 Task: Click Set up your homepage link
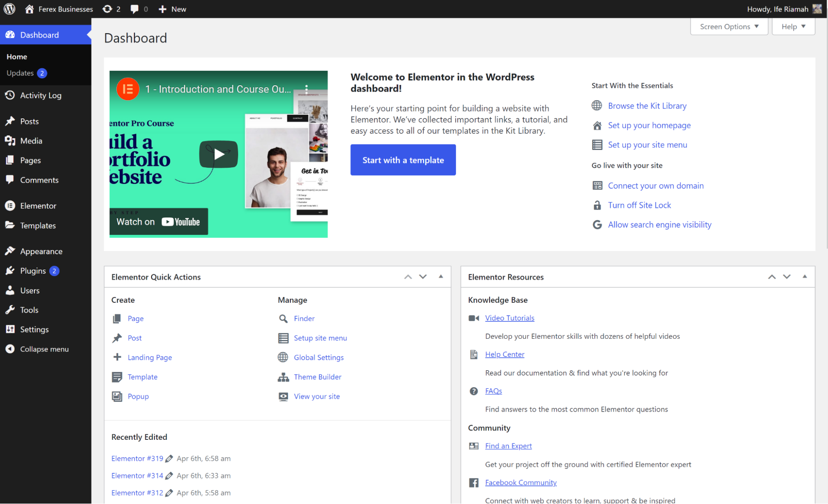click(x=649, y=125)
